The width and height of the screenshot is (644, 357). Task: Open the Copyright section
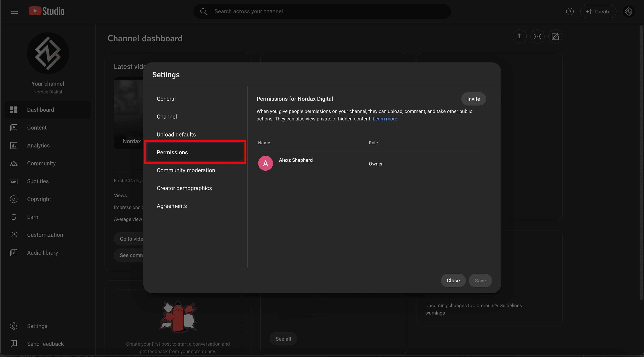(x=39, y=199)
